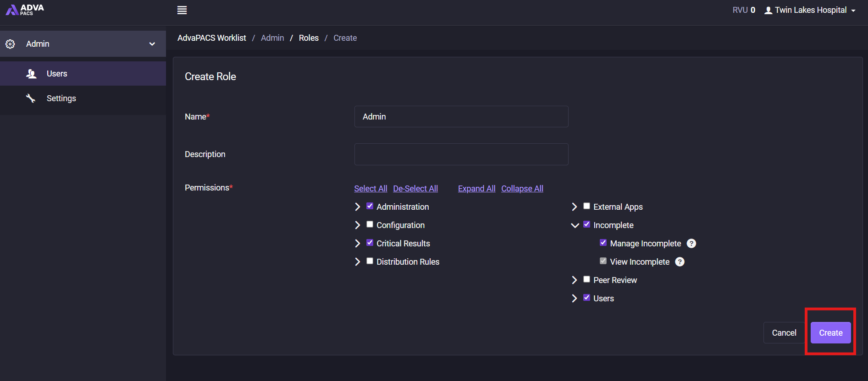Uncheck the Administration permission checkbox
The height and width of the screenshot is (381, 868).
[x=370, y=206]
